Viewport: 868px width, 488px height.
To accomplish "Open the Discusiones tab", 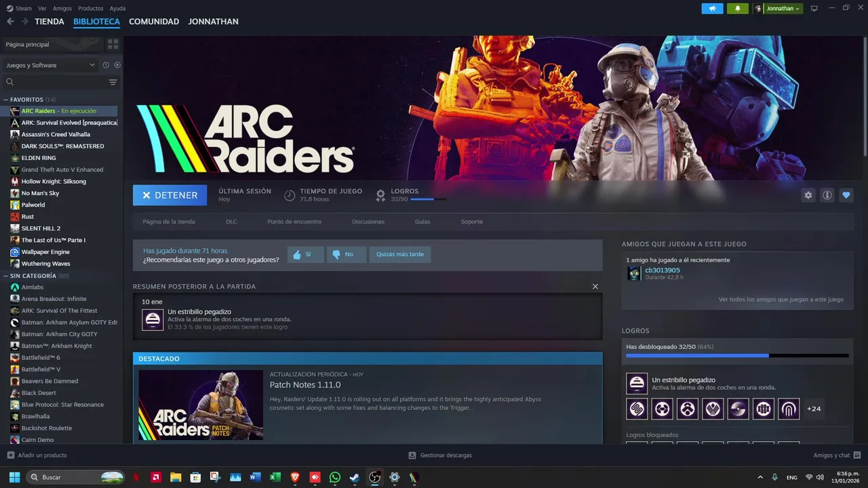I will click(x=368, y=222).
